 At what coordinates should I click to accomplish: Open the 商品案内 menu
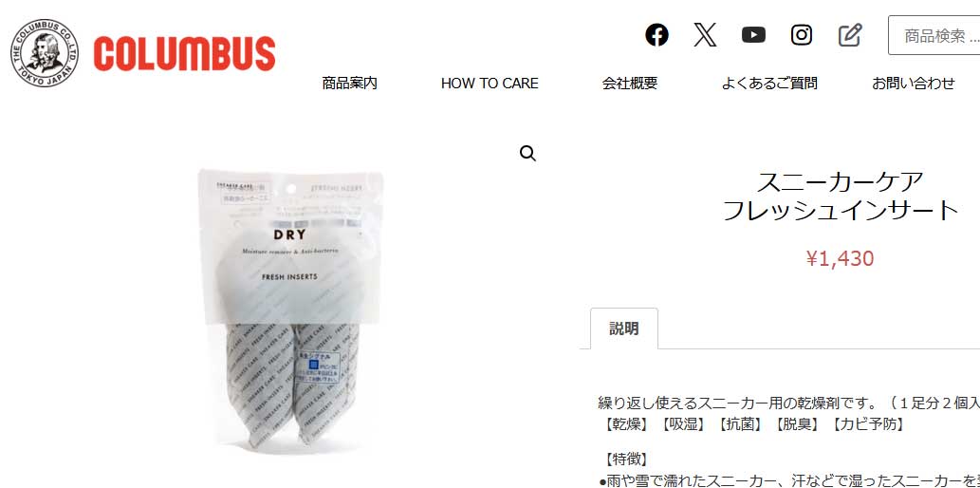349,84
